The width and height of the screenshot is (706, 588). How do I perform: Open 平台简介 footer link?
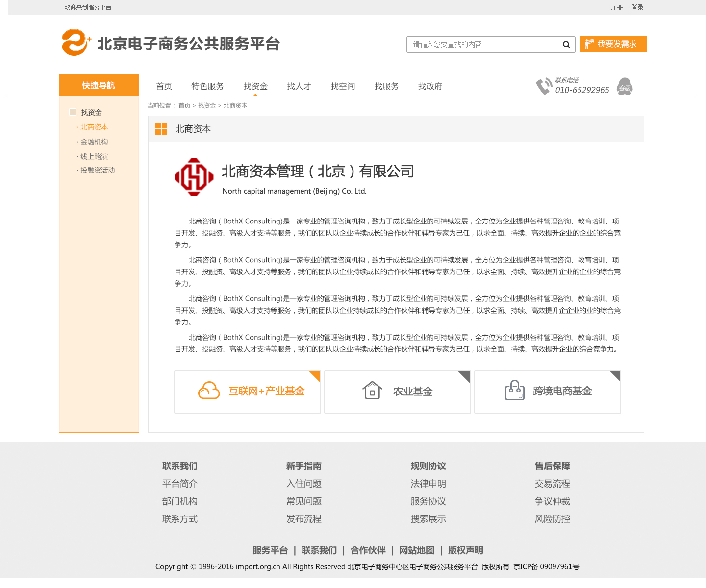pos(180,484)
